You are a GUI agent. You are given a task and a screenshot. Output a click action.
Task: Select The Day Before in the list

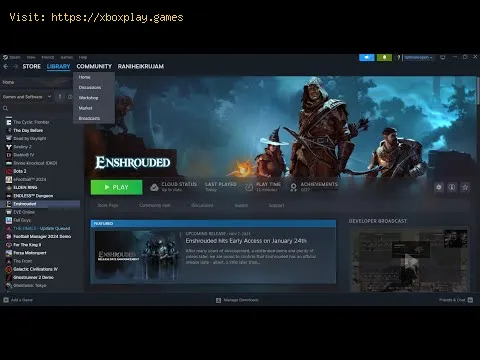point(28,130)
